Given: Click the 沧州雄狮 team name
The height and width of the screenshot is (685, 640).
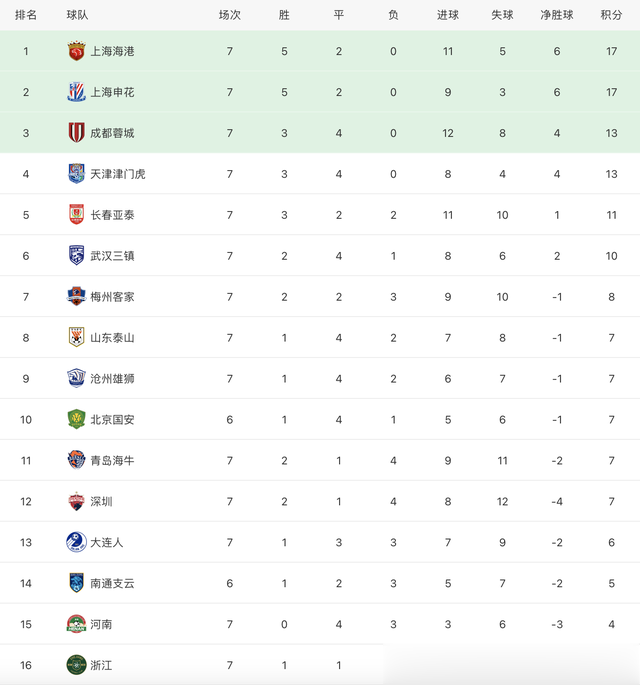Looking at the screenshot, I should [112, 379].
